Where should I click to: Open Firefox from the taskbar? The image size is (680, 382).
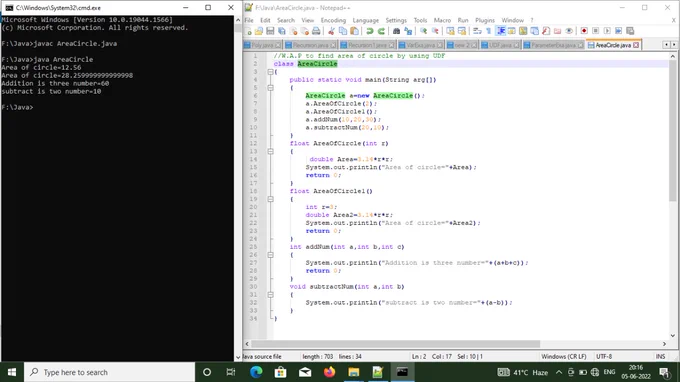tap(330, 372)
